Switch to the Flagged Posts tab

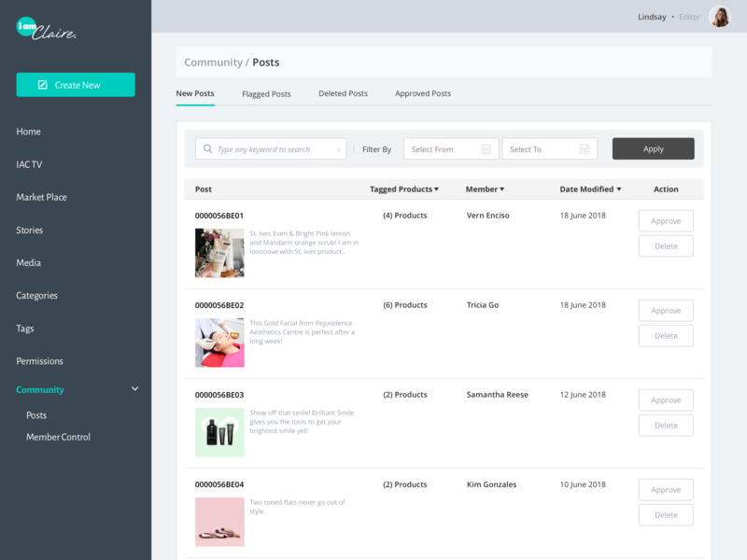266,93
